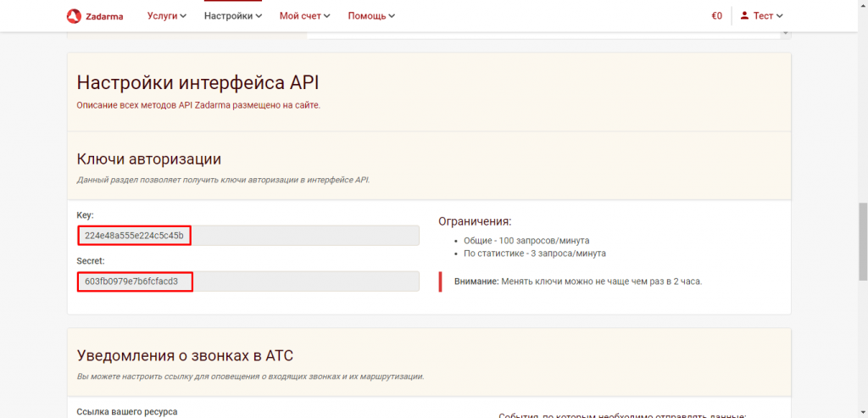Click the 'Общие - 100 запросов/минута' item

pyautogui.click(x=526, y=241)
